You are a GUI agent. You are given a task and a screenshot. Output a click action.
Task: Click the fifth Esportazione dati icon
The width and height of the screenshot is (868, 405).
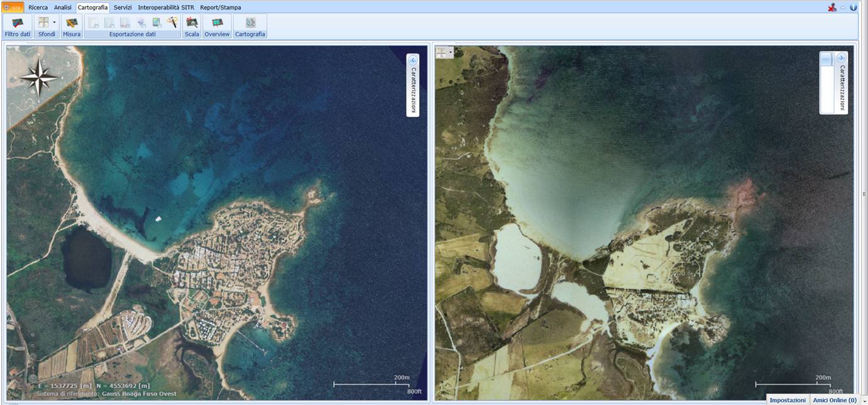coord(157,23)
